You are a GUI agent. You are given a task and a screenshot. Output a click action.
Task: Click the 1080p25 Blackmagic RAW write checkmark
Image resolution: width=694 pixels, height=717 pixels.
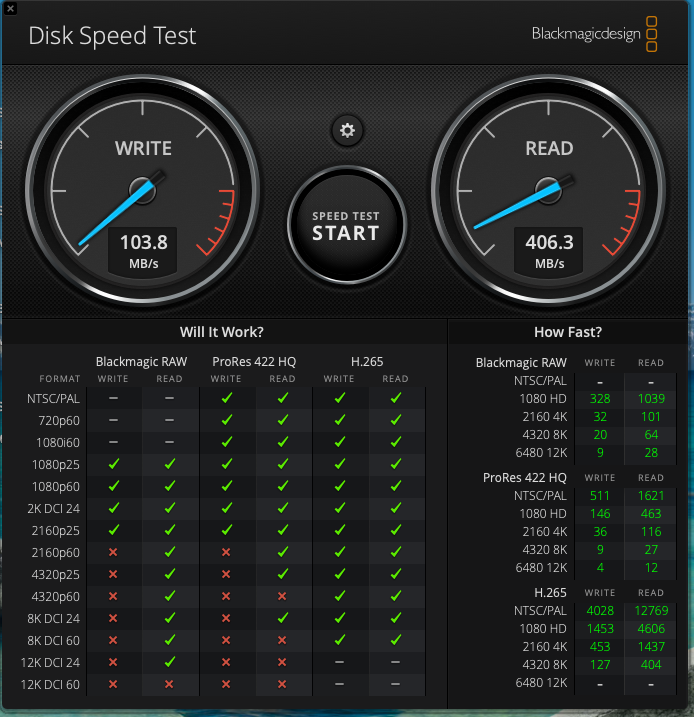(x=113, y=464)
